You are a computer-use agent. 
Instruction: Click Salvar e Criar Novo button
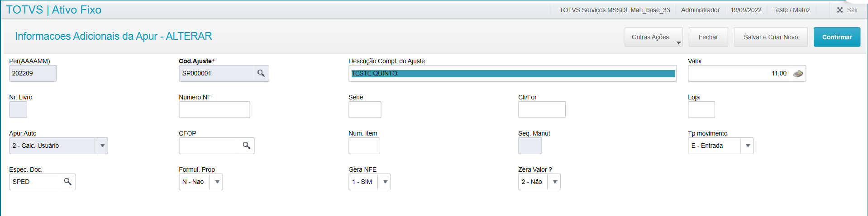(771, 37)
